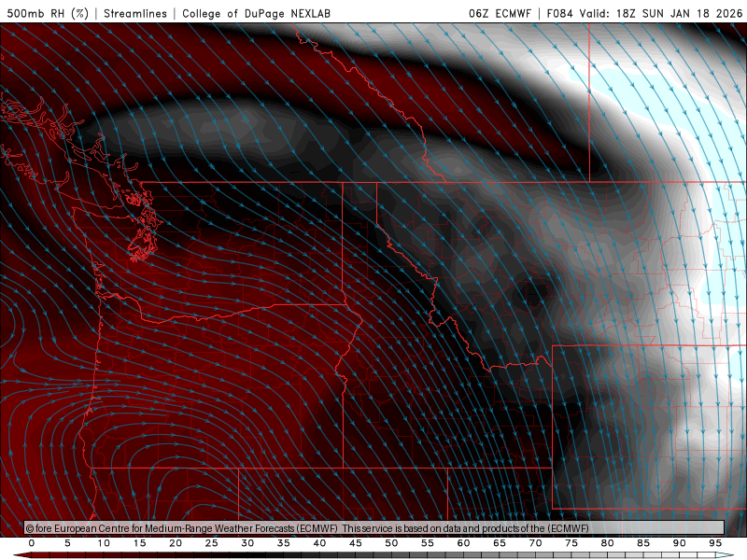Click the "15" label on the RH scale
The height and width of the screenshot is (560, 747).
click(139, 543)
